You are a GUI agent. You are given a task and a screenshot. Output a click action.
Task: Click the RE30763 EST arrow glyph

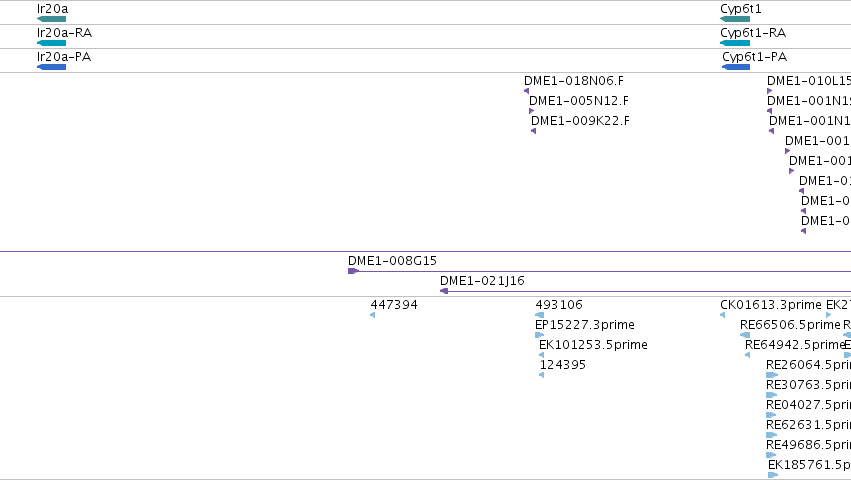[x=772, y=395]
